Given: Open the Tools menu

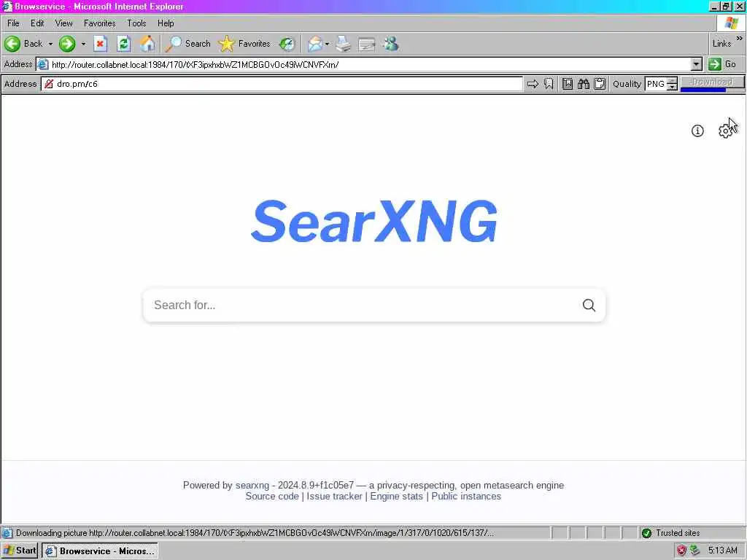Looking at the screenshot, I should [136, 23].
